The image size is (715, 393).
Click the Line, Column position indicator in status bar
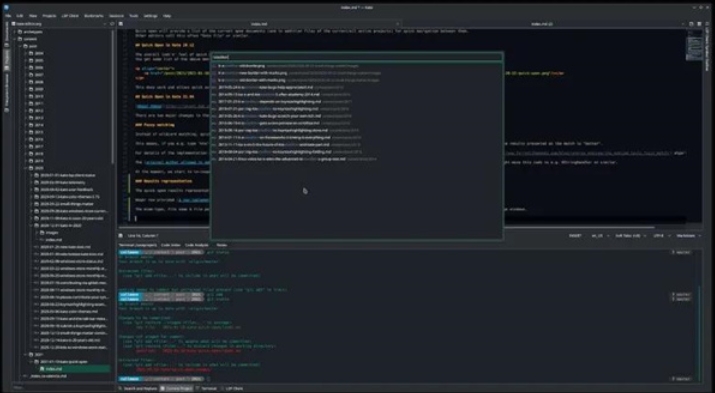tap(143, 236)
